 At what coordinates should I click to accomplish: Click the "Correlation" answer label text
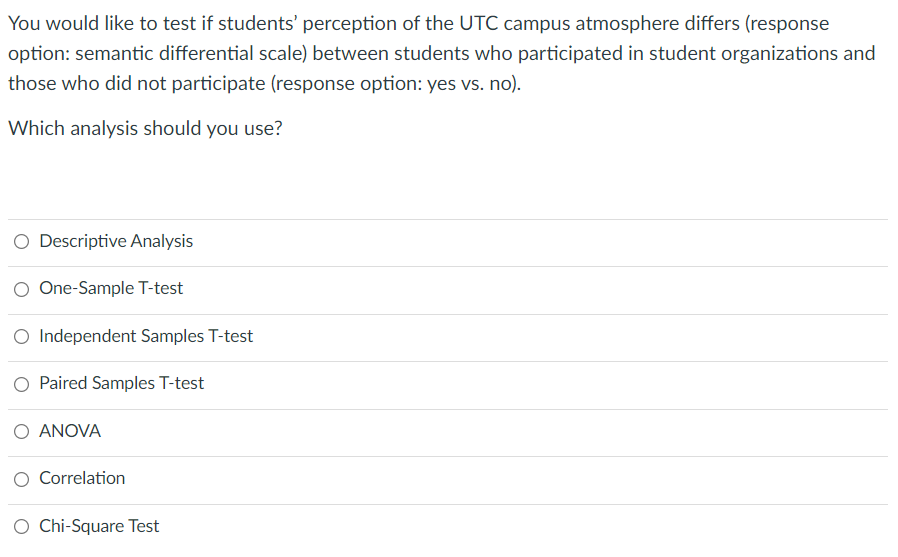pyautogui.click(x=82, y=478)
